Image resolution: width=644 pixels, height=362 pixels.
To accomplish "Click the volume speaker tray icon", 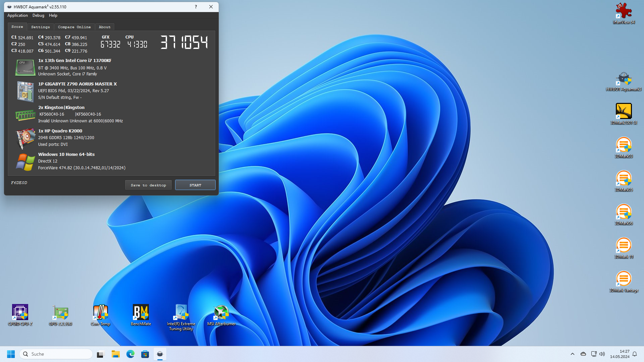I will click(x=602, y=354).
